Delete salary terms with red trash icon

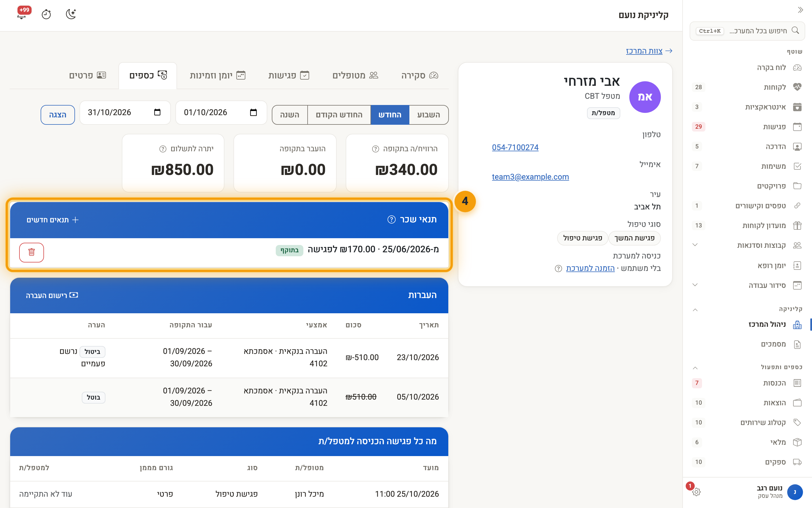(32, 252)
